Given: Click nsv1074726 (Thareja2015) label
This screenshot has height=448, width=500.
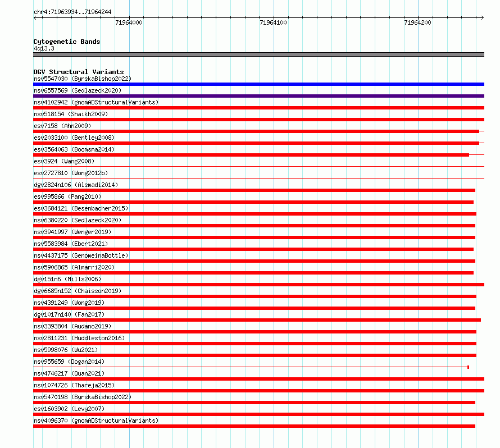Looking at the screenshot, I should point(74,385).
